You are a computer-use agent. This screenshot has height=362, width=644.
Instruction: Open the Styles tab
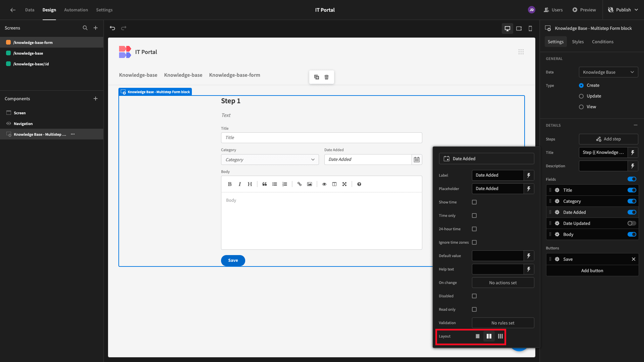click(x=578, y=42)
